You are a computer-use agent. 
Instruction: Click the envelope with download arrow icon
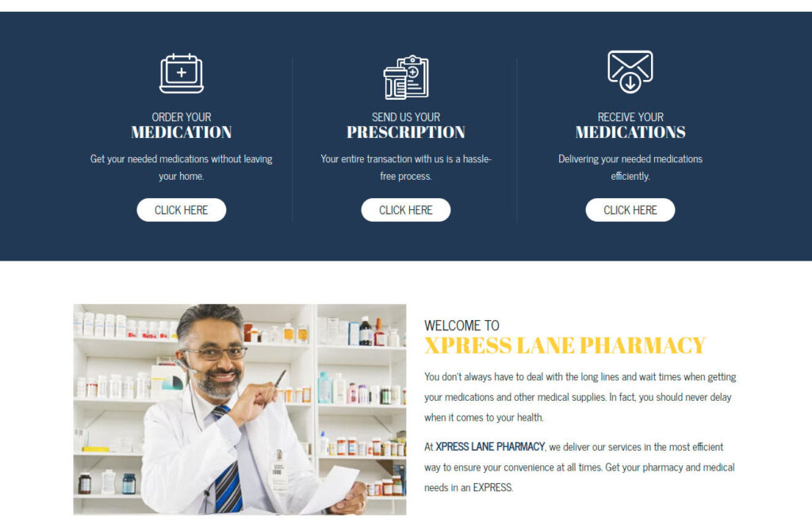click(x=630, y=72)
